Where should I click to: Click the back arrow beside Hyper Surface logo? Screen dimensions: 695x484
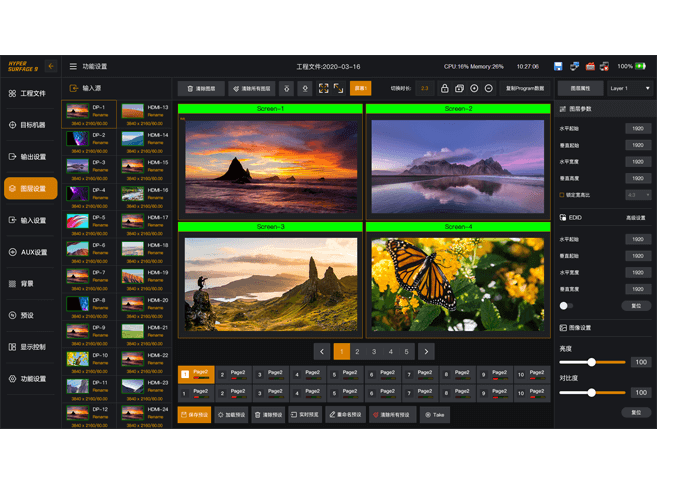coord(51,66)
